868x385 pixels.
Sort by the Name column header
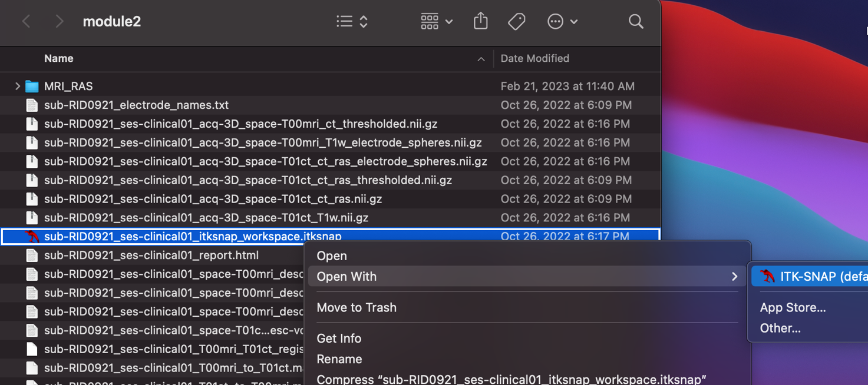[x=59, y=58]
